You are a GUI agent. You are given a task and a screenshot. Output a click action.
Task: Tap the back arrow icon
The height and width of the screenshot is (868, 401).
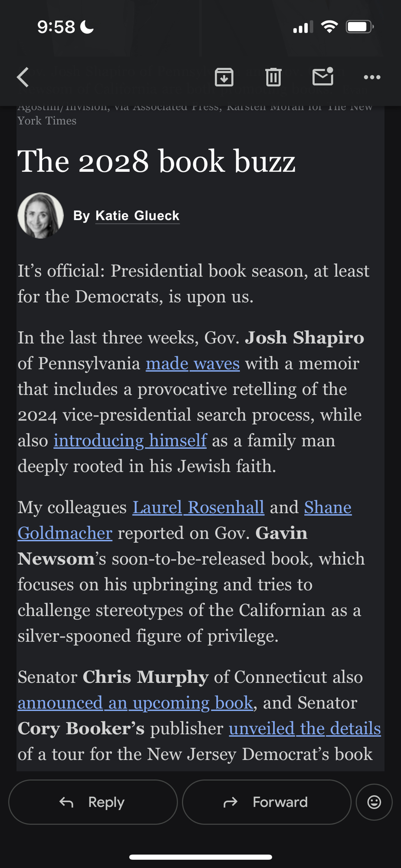tap(23, 77)
